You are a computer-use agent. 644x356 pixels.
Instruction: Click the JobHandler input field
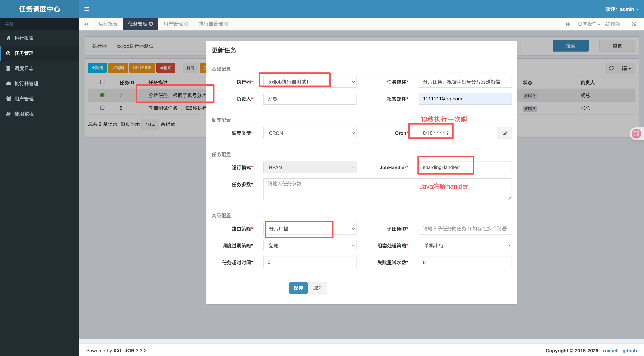[x=465, y=167]
